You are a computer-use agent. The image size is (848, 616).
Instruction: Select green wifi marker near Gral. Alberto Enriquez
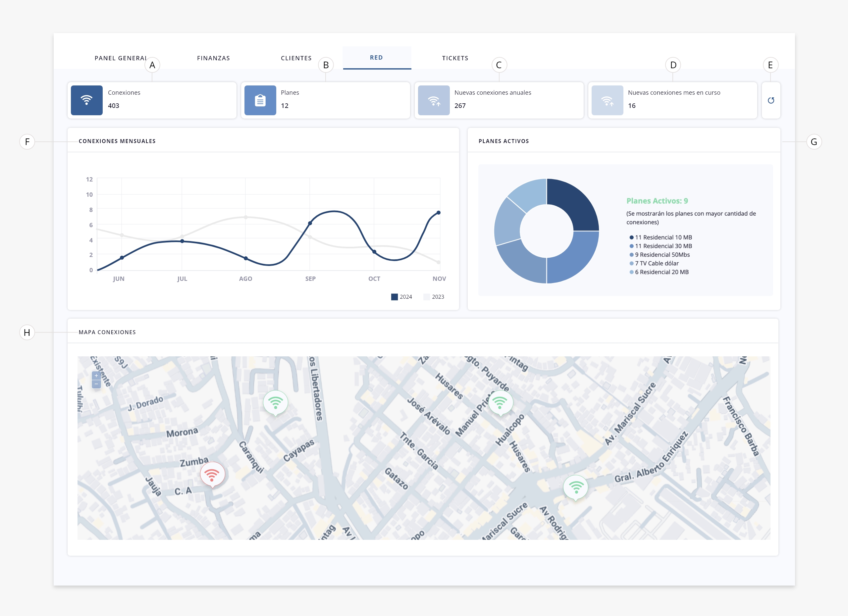576,487
